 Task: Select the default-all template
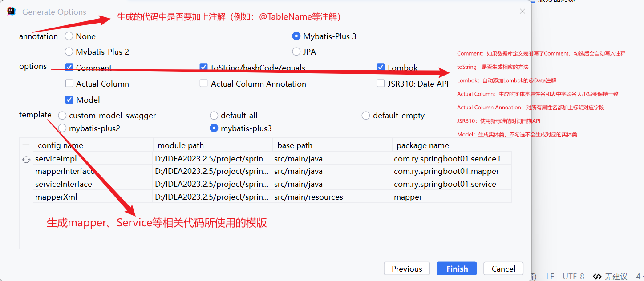214,115
